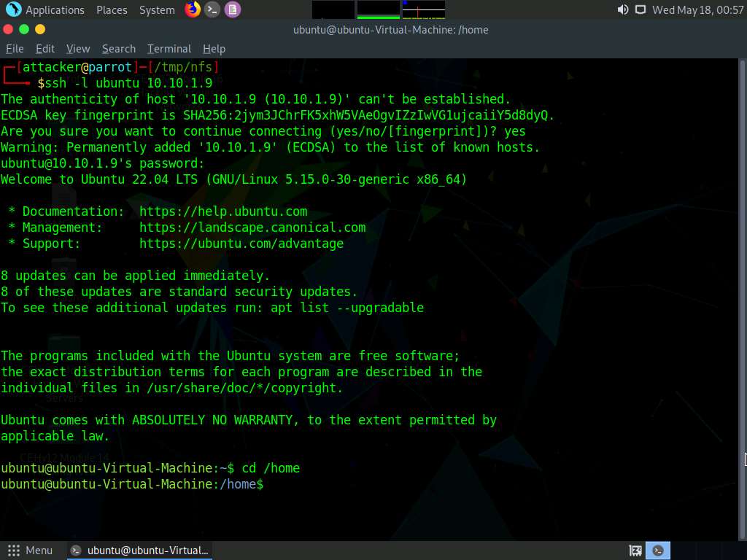Screen dimensions: 747x560
Task: Open the bottom-left Menu button
Action: coord(31,551)
